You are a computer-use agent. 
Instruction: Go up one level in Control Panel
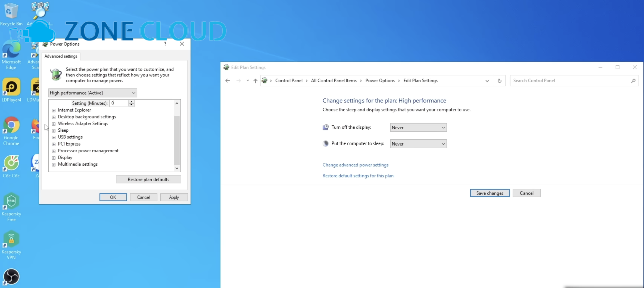click(255, 81)
